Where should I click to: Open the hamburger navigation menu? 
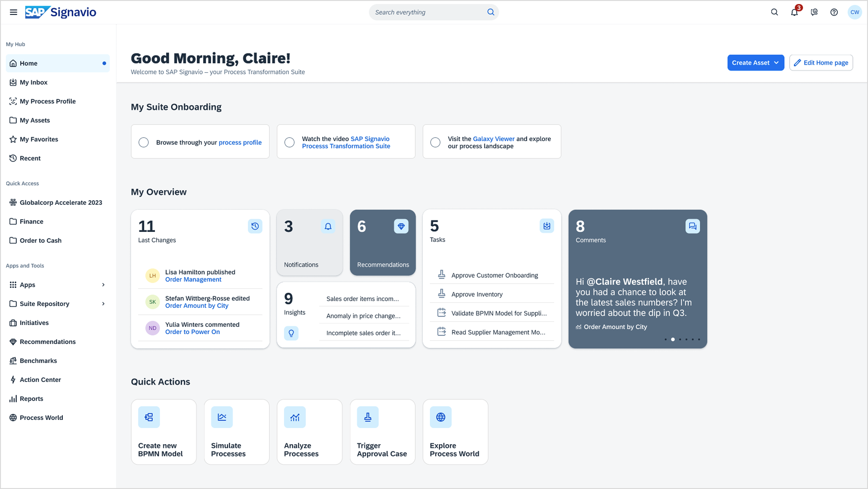tap(14, 12)
